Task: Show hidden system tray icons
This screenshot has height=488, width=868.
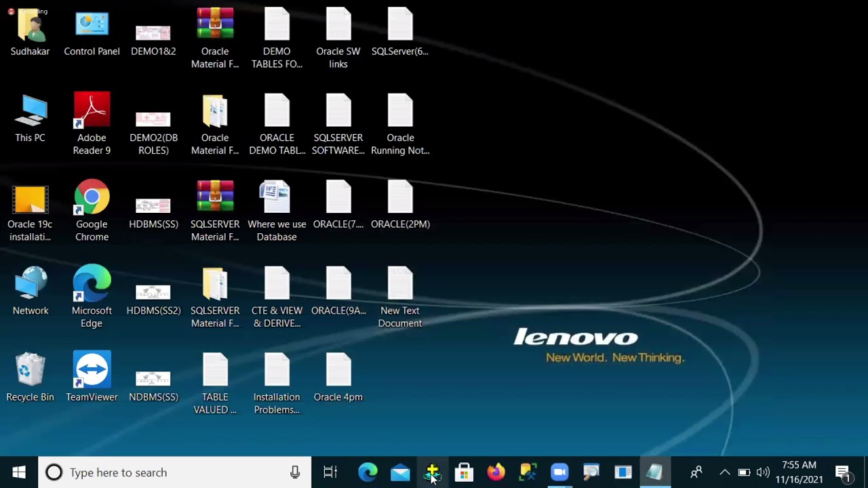Action: [725, 472]
